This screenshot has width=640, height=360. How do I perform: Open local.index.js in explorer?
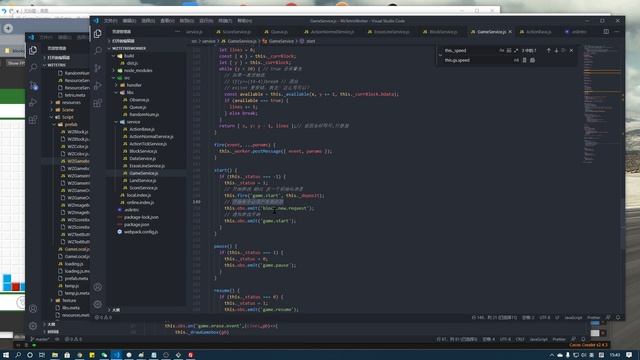[x=139, y=195]
